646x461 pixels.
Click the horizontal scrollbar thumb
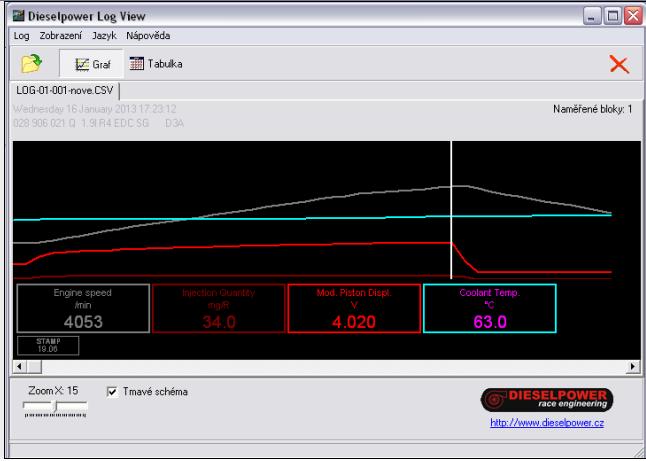[x=34, y=366]
